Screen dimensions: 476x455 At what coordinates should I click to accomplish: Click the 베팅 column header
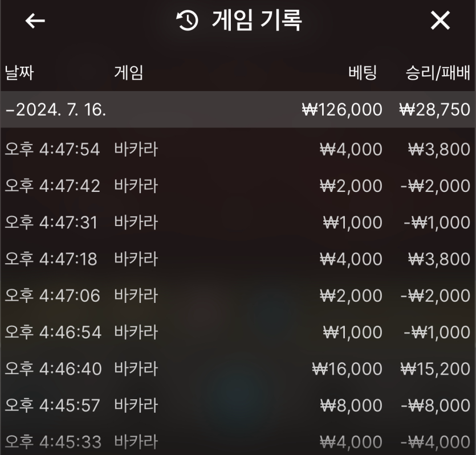[x=363, y=73]
